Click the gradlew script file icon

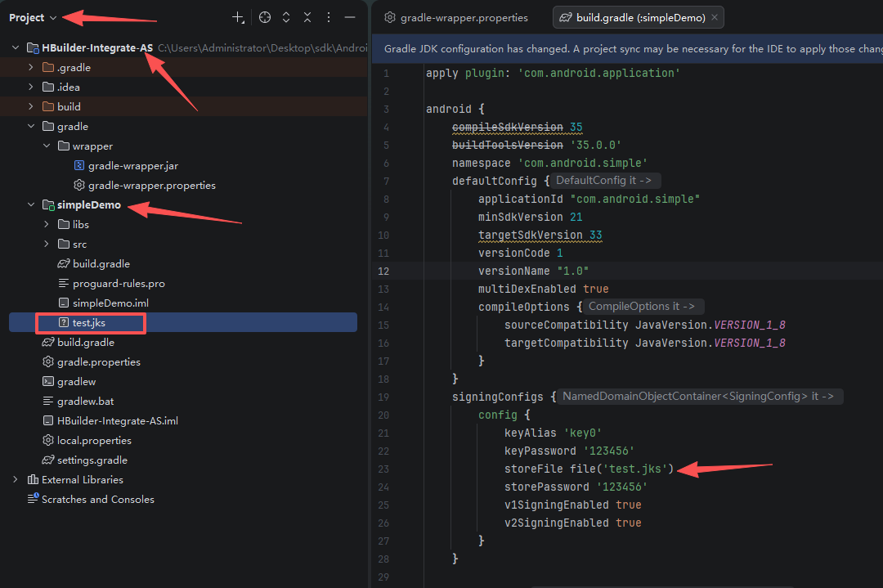tap(48, 381)
